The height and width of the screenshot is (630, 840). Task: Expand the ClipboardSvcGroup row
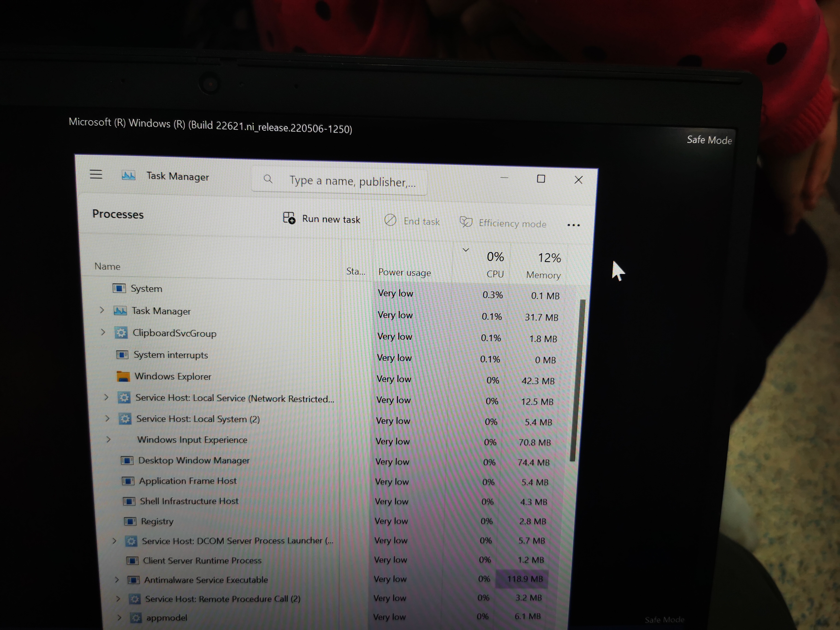pos(103,332)
